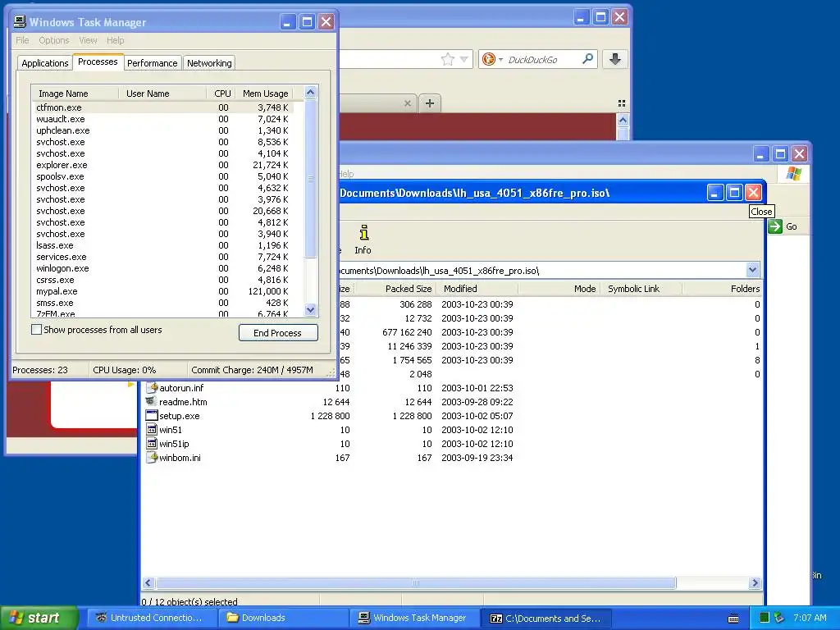Open the View menu in Task Manager
This screenshot has width=840, height=630.
(x=88, y=40)
